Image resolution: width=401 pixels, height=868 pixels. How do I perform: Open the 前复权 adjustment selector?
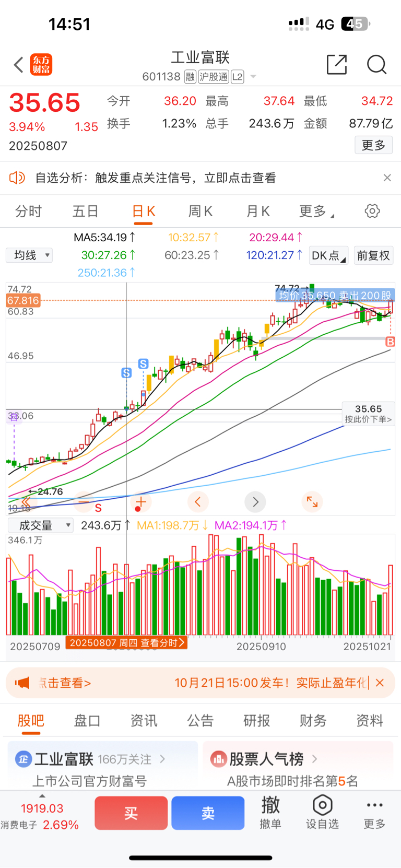[373, 255]
